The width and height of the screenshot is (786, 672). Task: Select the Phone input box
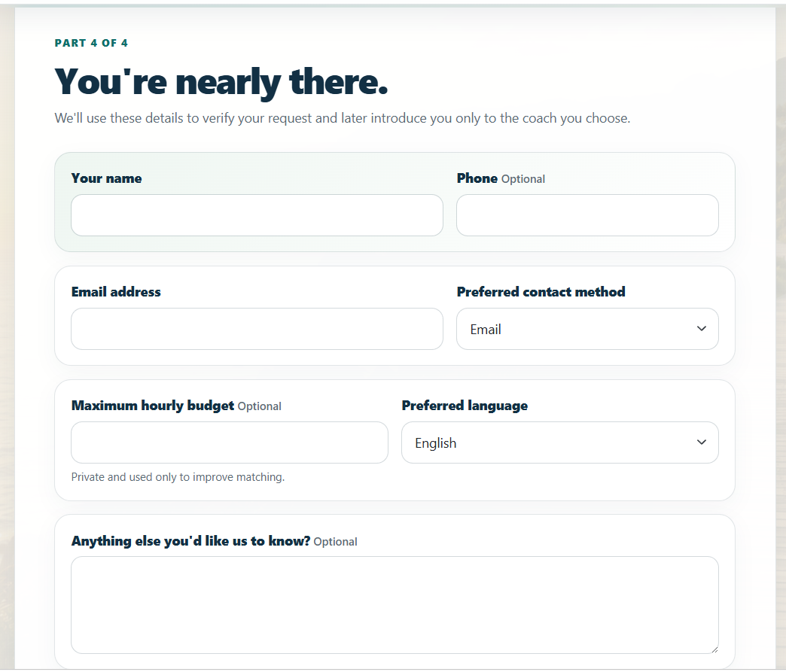coord(587,215)
